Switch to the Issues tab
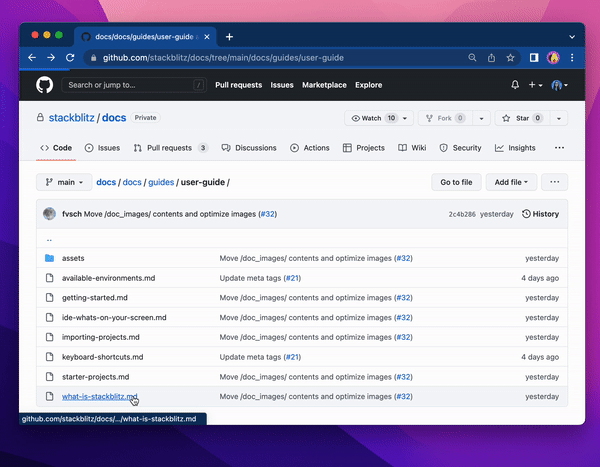Screen dimensions: 600x467 coord(102,148)
